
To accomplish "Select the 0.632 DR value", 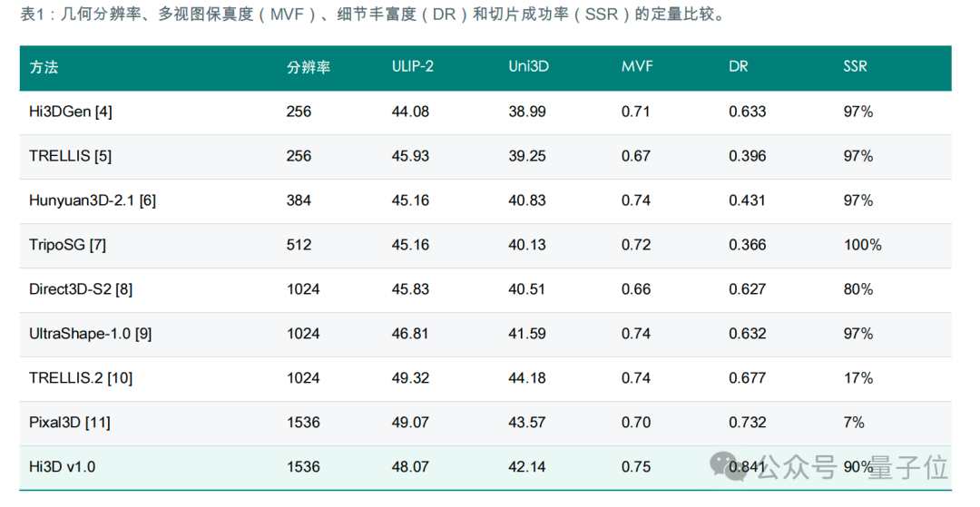I will (747, 334).
